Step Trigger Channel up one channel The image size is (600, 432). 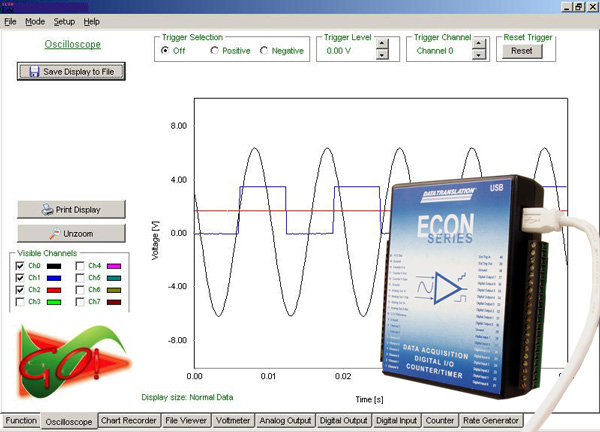click(x=479, y=45)
